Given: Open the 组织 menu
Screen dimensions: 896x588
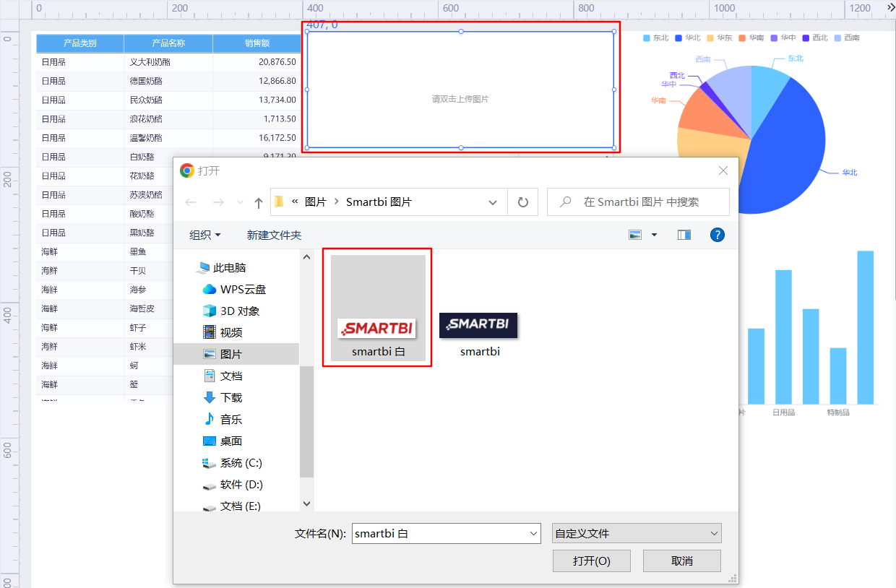Looking at the screenshot, I should [x=205, y=235].
